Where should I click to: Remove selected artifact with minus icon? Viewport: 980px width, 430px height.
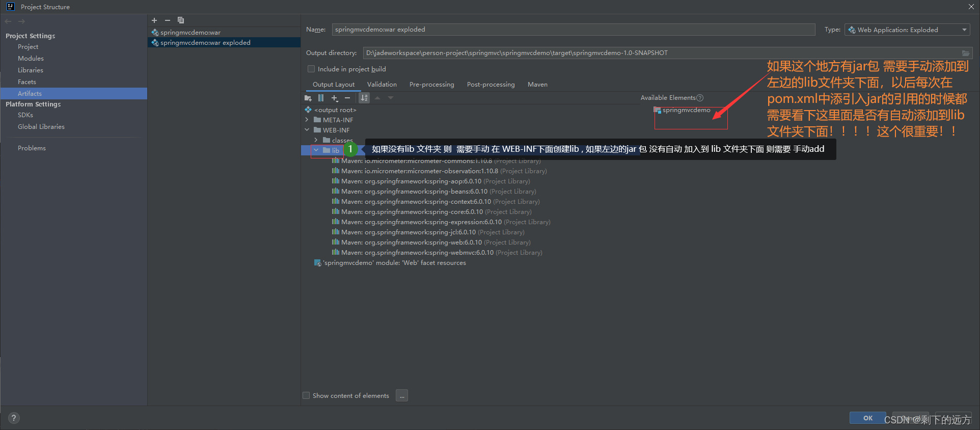point(168,20)
